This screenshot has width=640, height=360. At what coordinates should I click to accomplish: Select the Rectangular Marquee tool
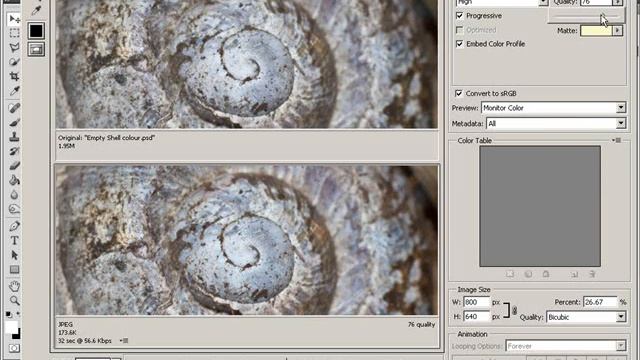coord(14,33)
